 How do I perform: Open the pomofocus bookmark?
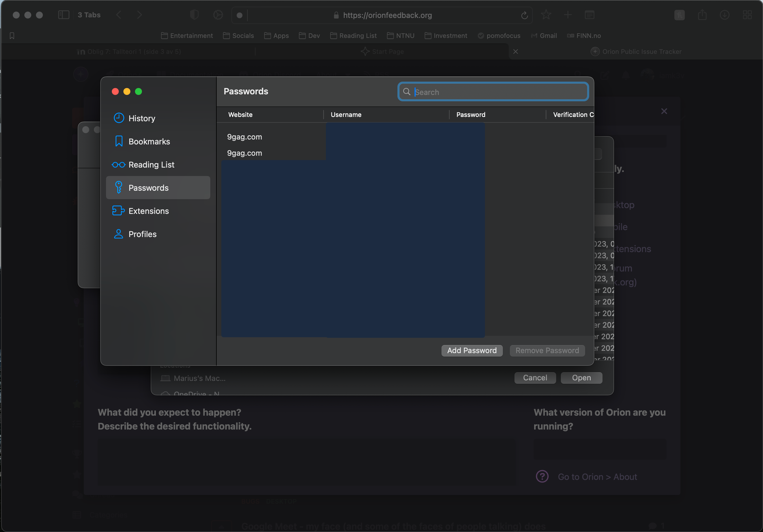499,36
